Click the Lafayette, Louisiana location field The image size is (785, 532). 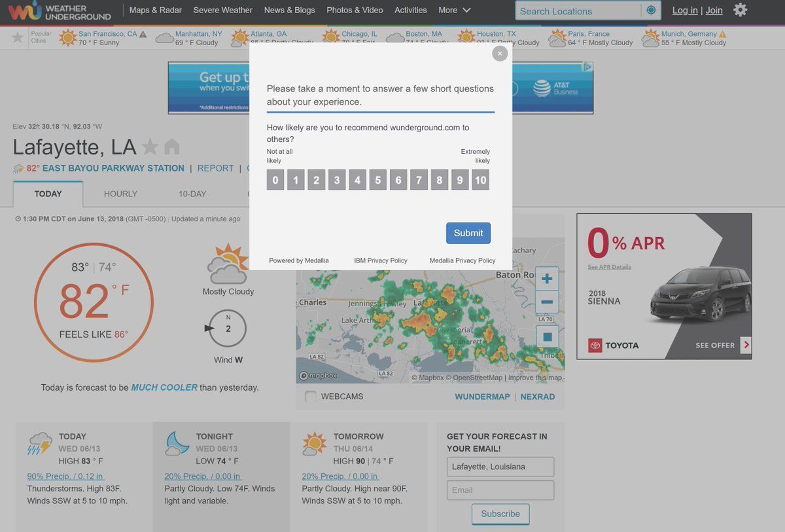(500, 467)
